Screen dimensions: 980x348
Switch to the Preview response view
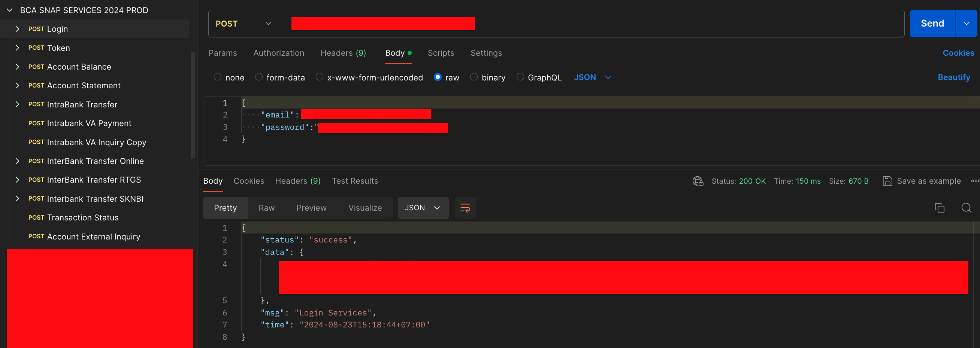tap(311, 208)
